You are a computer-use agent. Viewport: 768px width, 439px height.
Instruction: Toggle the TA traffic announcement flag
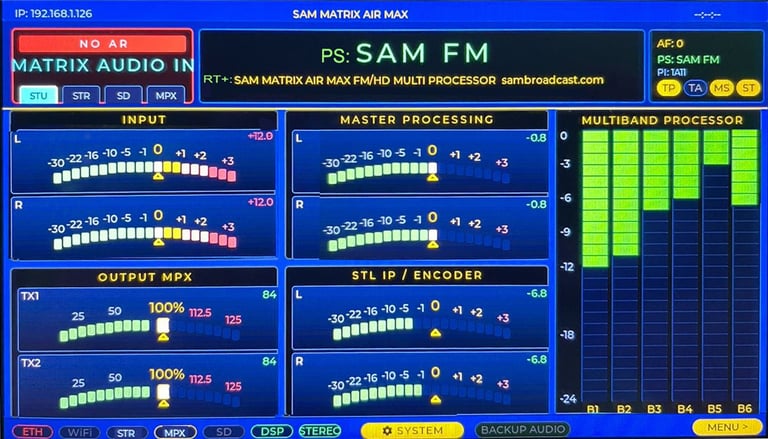695,88
